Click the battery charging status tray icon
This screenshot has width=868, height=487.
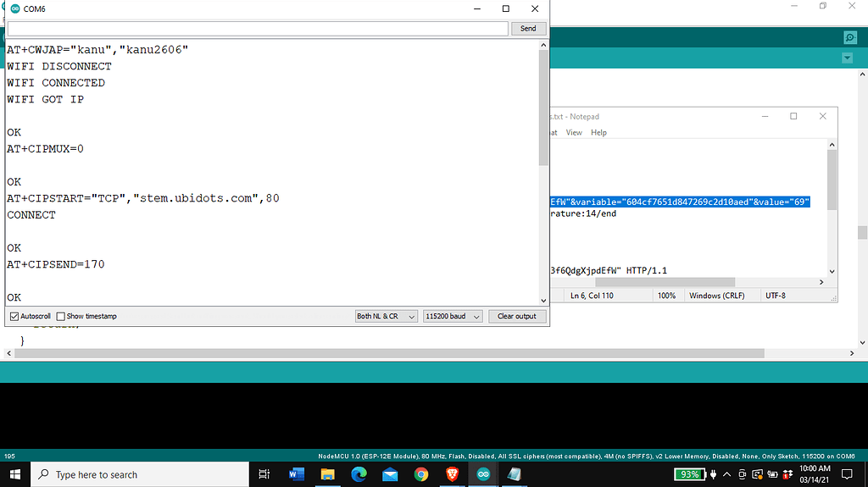(x=772, y=474)
